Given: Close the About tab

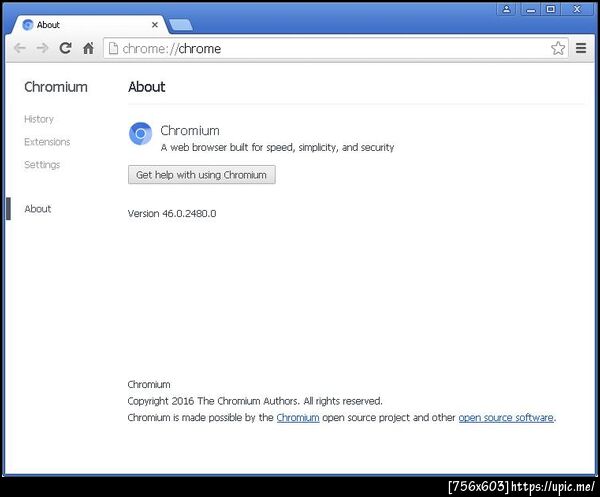Looking at the screenshot, I should (x=155, y=25).
